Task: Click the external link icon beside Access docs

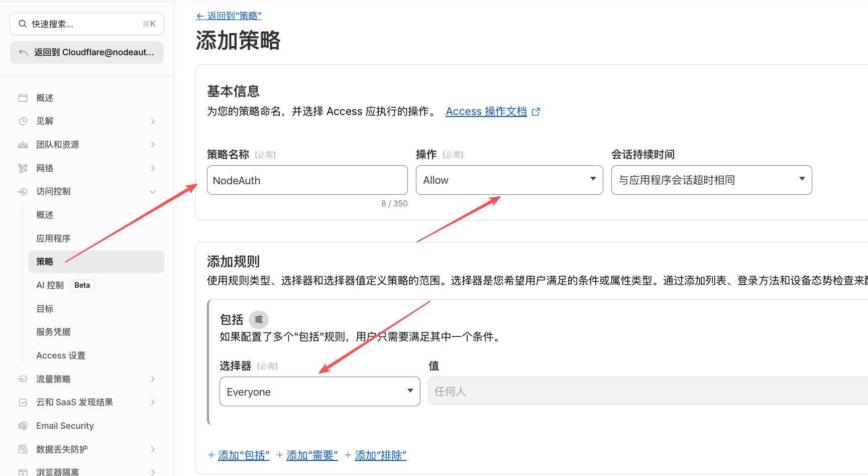Action: 536,112
